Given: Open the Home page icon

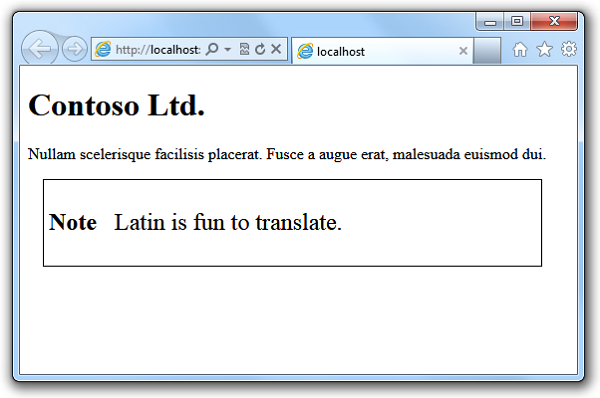Looking at the screenshot, I should pyautogui.click(x=520, y=49).
